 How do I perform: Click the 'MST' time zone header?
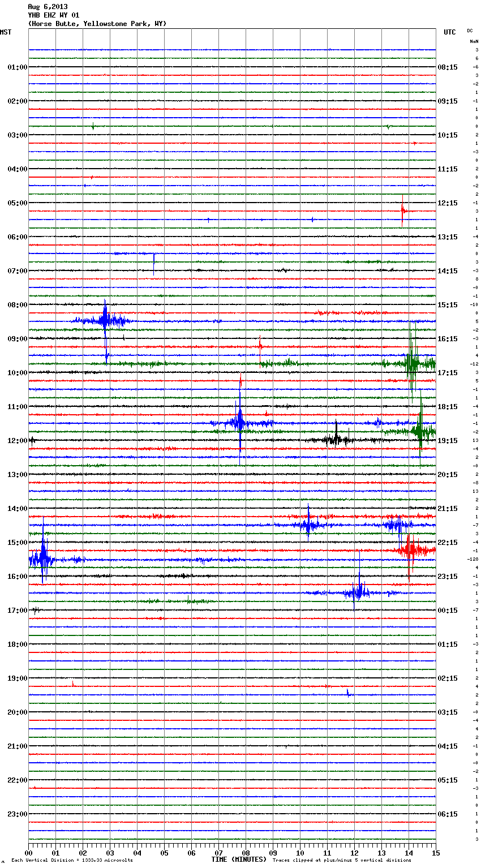pyautogui.click(x=6, y=32)
